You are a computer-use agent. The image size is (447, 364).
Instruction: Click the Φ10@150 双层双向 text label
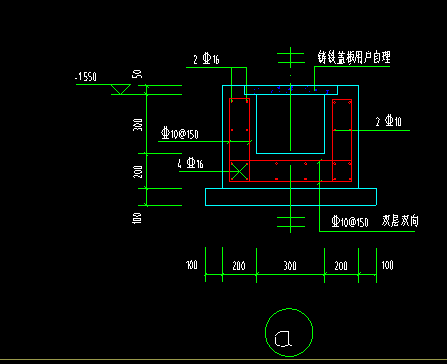pos(375,221)
